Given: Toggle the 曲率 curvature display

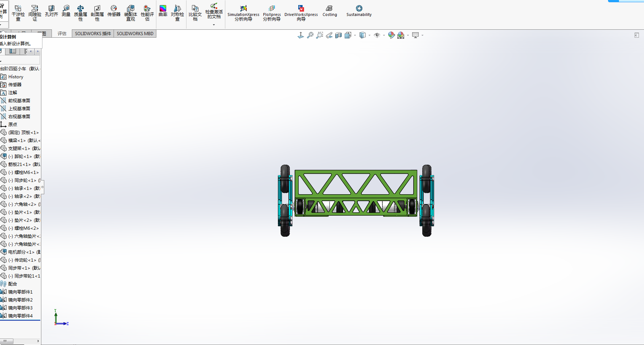Looking at the screenshot, I should click(x=163, y=11).
